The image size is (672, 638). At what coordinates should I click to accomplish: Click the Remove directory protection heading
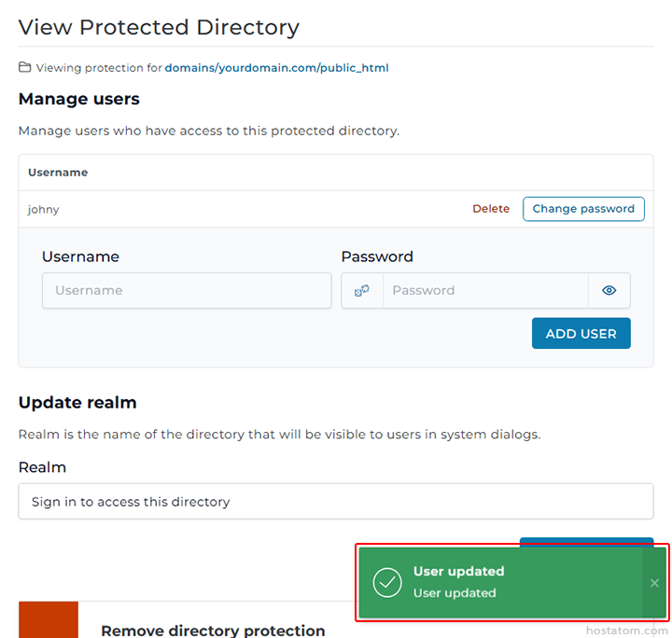point(213,631)
